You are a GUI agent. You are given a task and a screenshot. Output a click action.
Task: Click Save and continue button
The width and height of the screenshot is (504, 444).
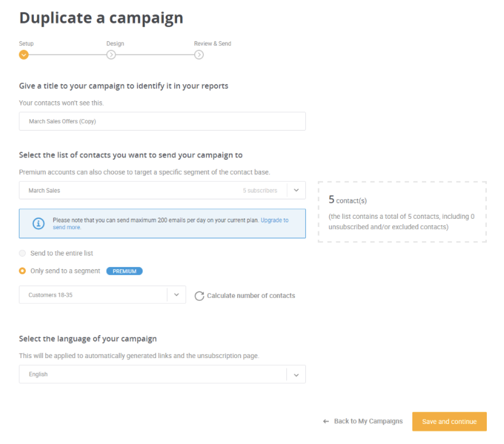tap(450, 422)
